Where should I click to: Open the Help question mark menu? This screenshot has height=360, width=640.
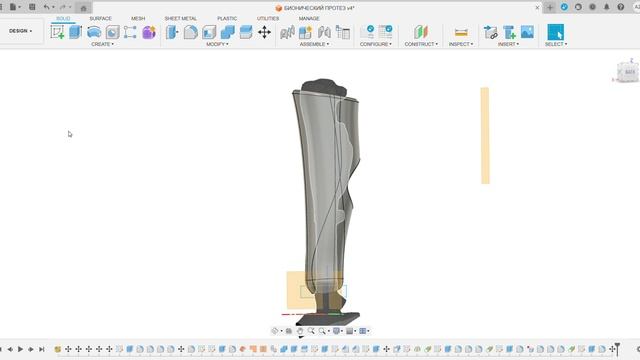[621, 7]
